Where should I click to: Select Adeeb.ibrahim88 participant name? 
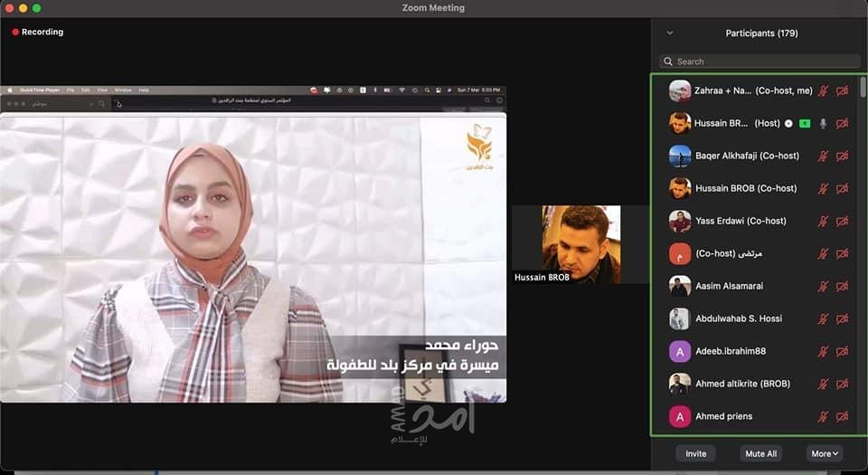(731, 352)
